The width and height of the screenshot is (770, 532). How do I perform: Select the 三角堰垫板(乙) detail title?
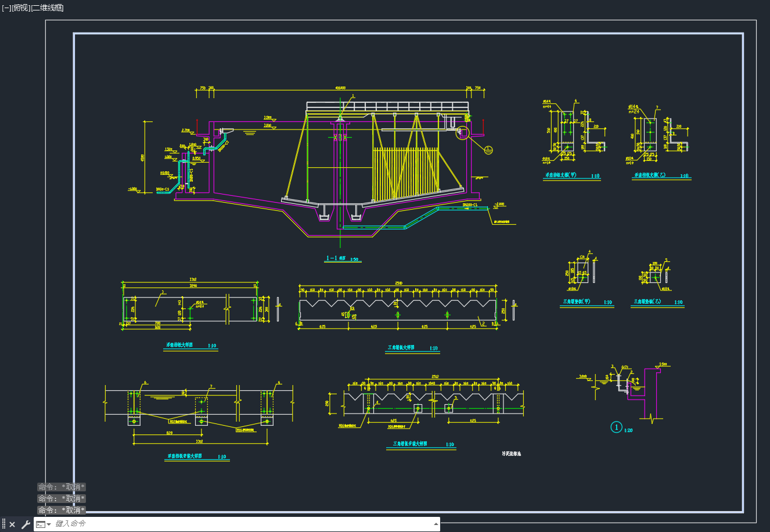pyautogui.click(x=648, y=302)
